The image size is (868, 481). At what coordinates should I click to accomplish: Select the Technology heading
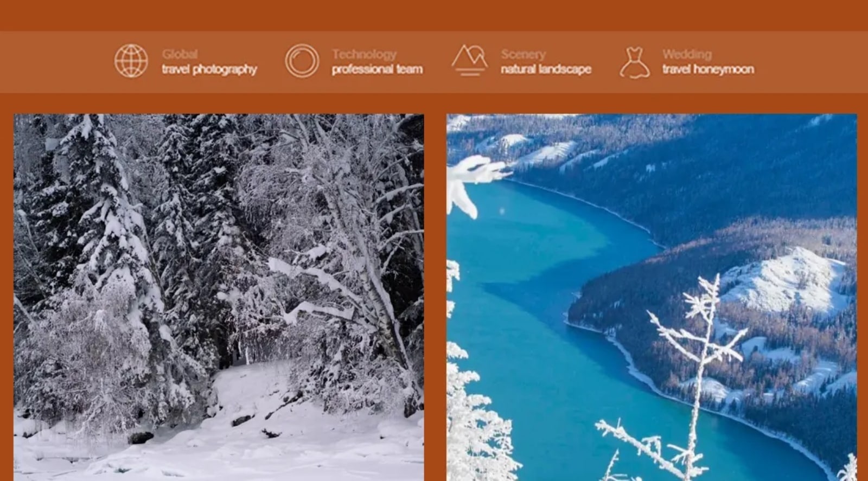(x=364, y=54)
